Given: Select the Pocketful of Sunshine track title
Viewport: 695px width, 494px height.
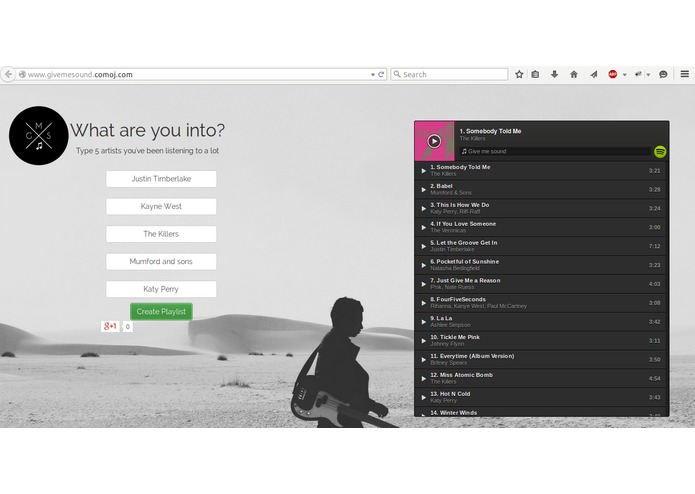Looking at the screenshot, I should coord(465,262).
